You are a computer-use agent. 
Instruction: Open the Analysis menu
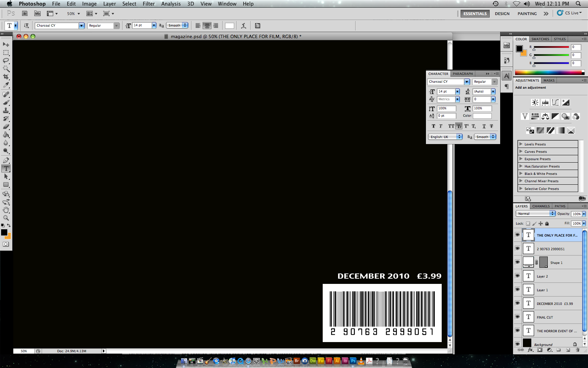[171, 4]
